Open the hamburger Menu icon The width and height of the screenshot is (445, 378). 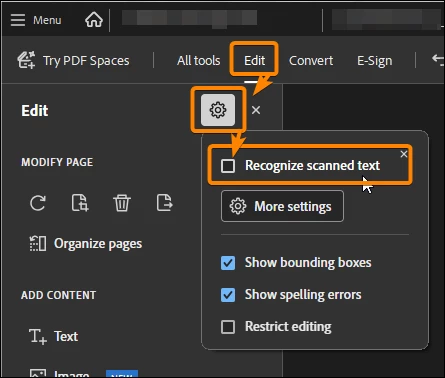18,20
